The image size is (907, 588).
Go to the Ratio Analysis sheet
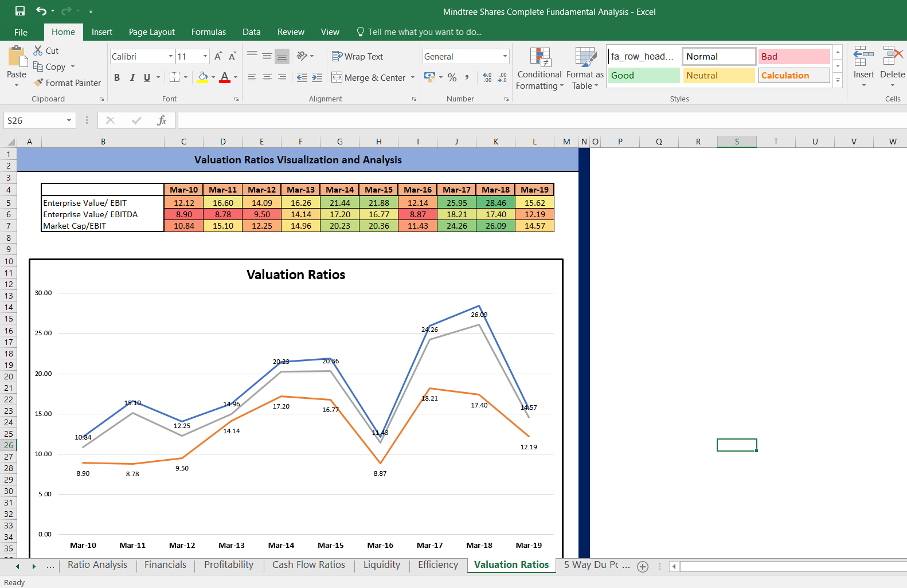(x=97, y=565)
